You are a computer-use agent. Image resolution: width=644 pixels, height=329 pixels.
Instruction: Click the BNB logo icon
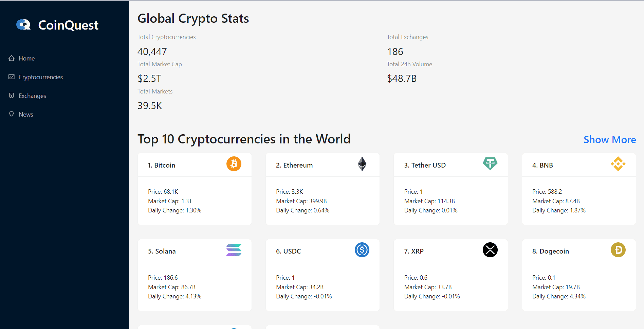tap(618, 164)
